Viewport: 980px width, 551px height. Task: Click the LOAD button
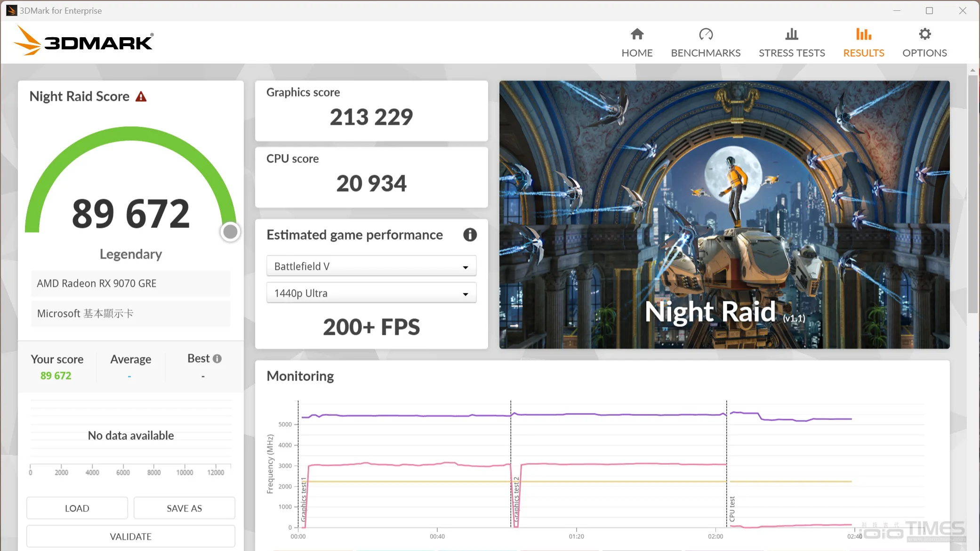[77, 508]
